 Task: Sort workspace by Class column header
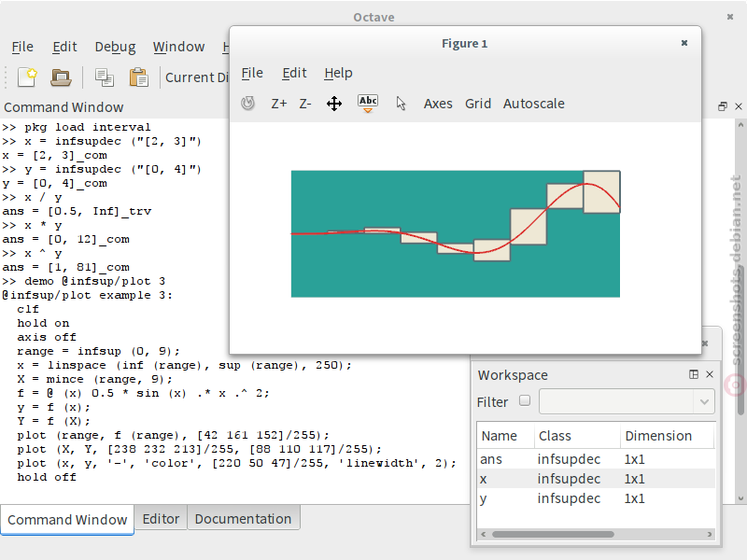(577, 436)
